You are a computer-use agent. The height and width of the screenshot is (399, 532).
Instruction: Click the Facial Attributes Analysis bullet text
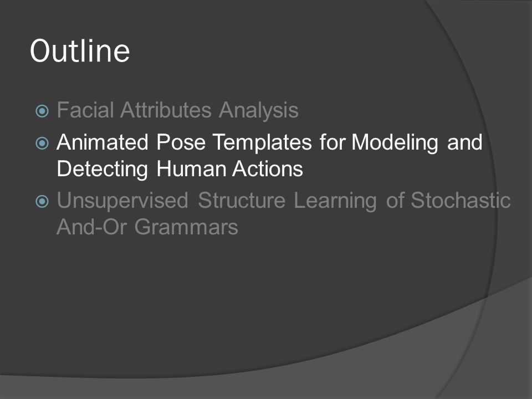click(x=177, y=110)
